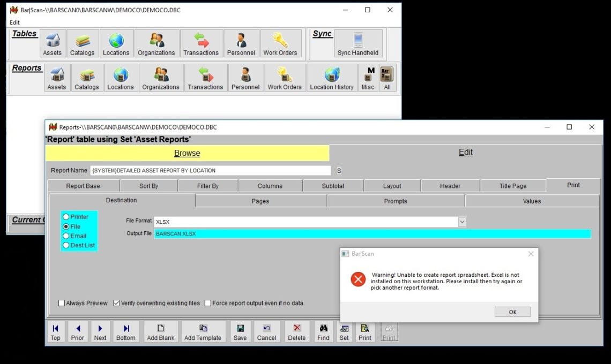Switch to the Sort By tab
This screenshot has height=364, width=611.
(x=149, y=186)
